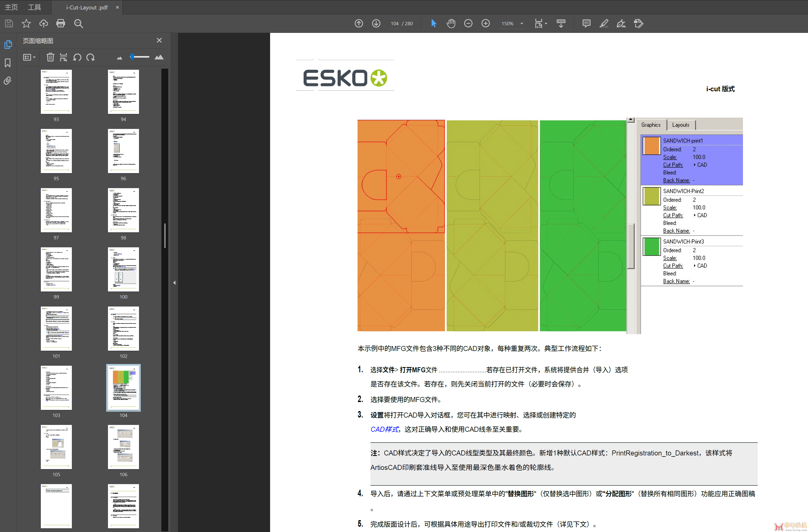Image resolution: width=808 pixels, height=532 pixels.
Task: Open thumbnail options dropdown menu
Action: click(x=29, y=57)
